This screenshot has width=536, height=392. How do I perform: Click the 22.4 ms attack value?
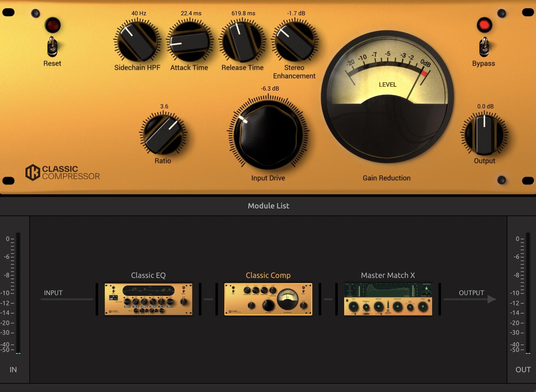click(191, 13)
